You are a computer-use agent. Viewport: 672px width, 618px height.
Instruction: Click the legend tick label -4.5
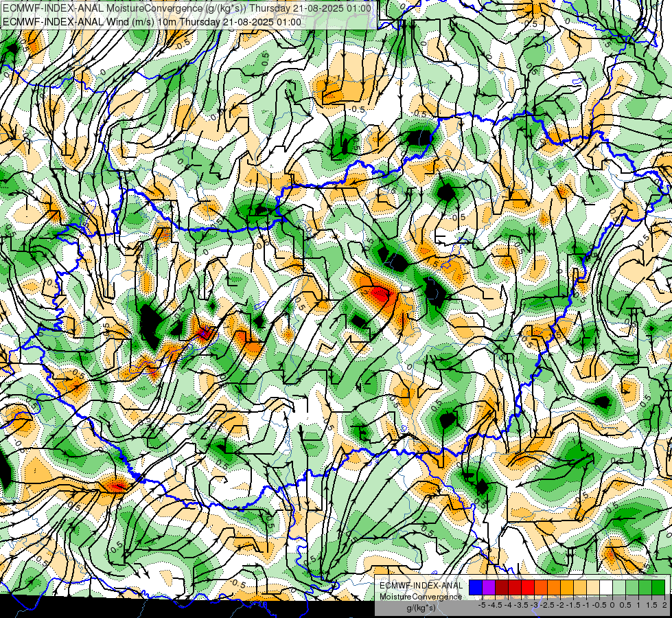coord(496,605)
